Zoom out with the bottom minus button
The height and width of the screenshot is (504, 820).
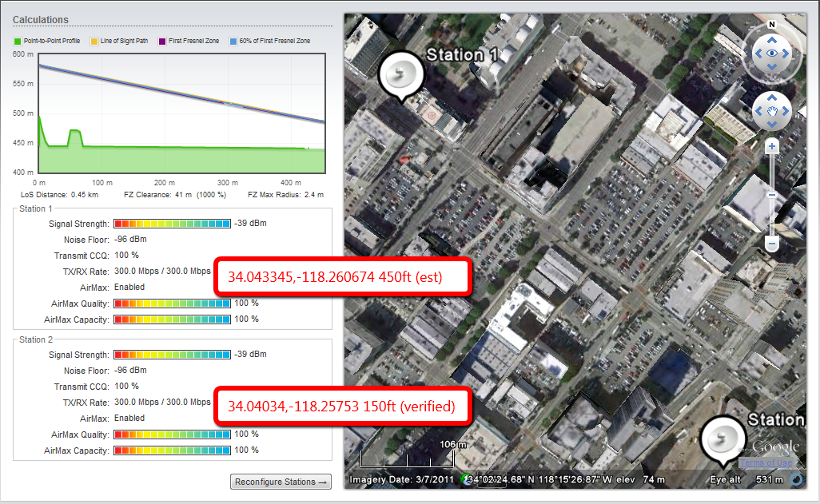click(x=772, y=244)
